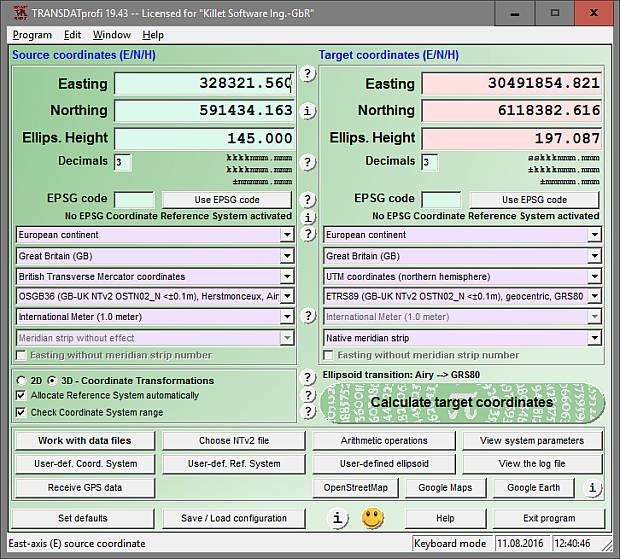Click the help icon between the EPSG code rows
Screen dimensions: 620x559
(x=308, y=200)
